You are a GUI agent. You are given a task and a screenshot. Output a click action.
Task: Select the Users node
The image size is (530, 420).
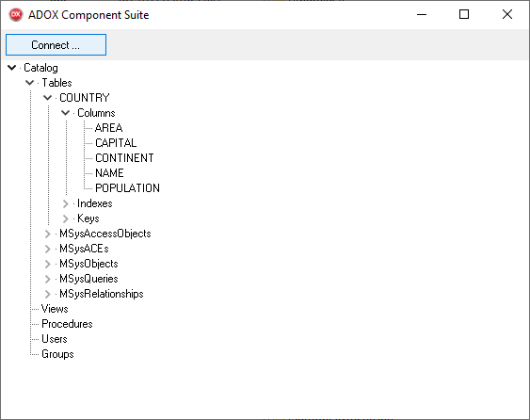[55, 339]
